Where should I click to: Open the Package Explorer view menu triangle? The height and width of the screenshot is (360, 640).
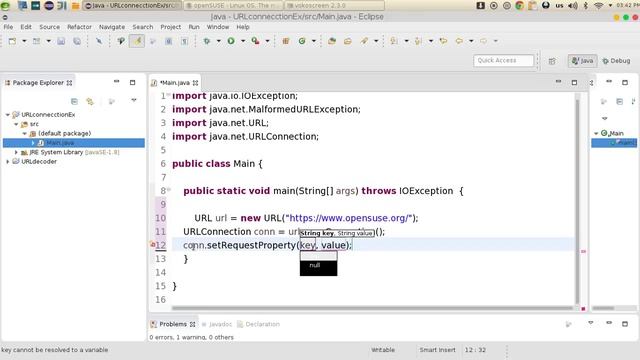tap(134, 100)
